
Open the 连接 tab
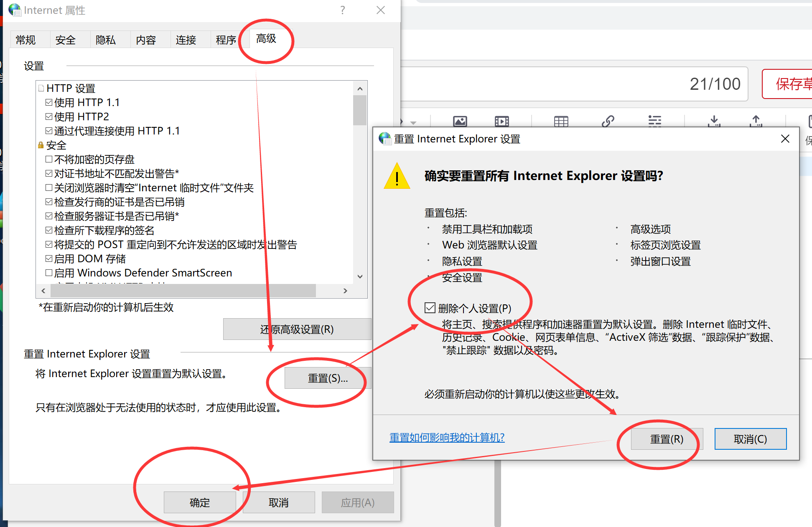click(186, 40)
